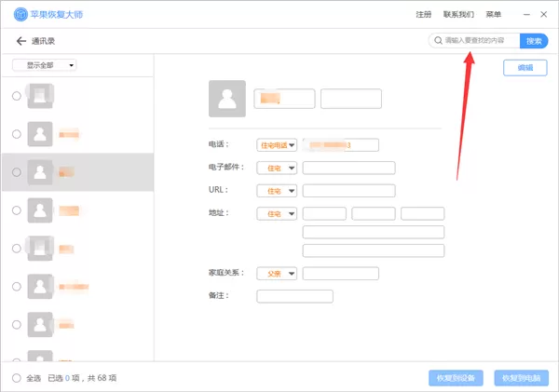Screen dimensions: 559x392
Task: Click the 恢复到电脑 button
Action: pos(521,378)
